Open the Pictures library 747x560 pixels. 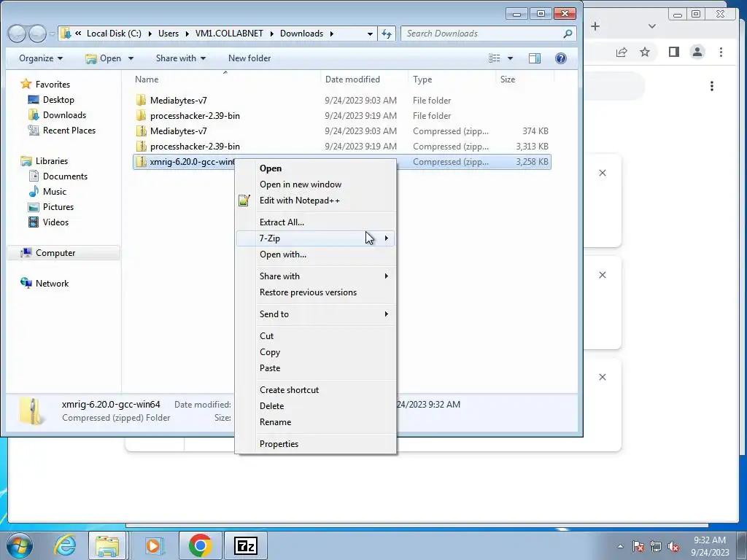pos(51,206)
